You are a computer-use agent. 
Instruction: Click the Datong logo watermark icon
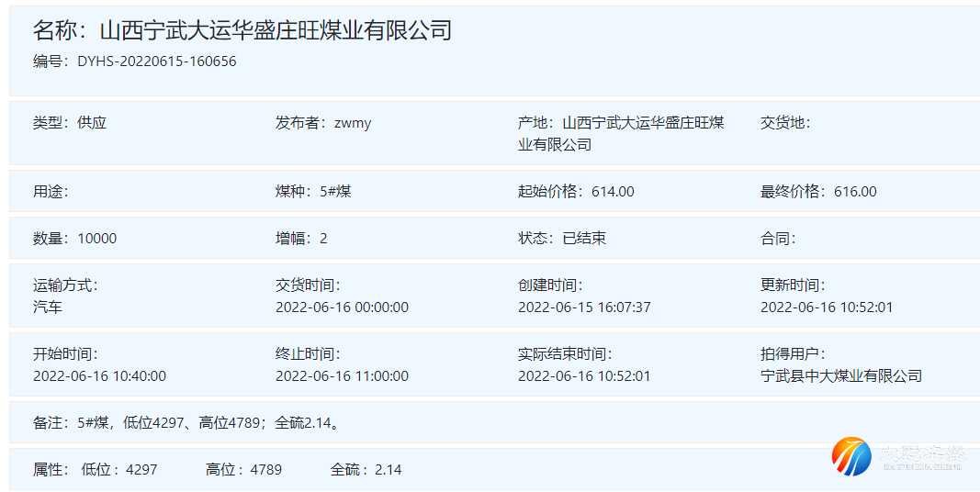pyautogui.click(x=851, y=456)
